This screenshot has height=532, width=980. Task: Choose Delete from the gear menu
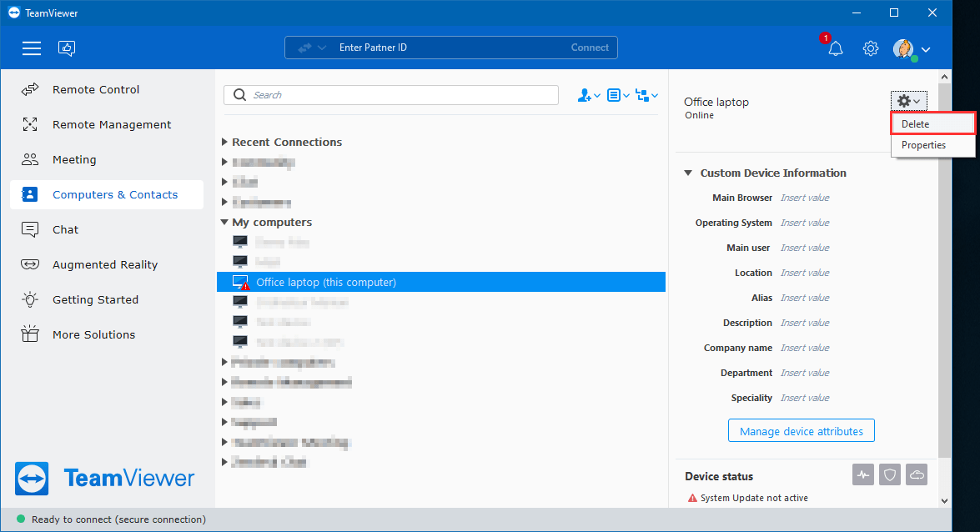tap(932, 124)
